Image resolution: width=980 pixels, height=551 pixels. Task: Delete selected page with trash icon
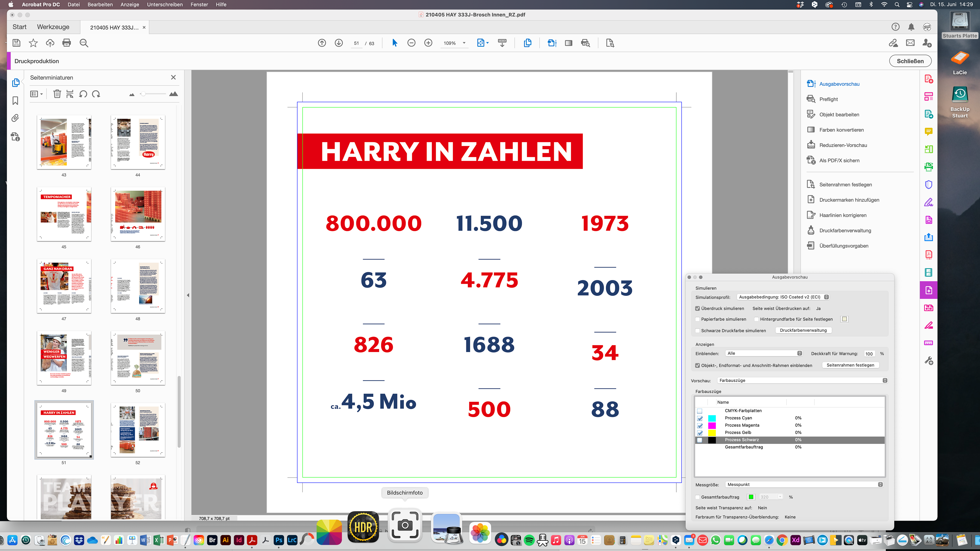point(57,94)
